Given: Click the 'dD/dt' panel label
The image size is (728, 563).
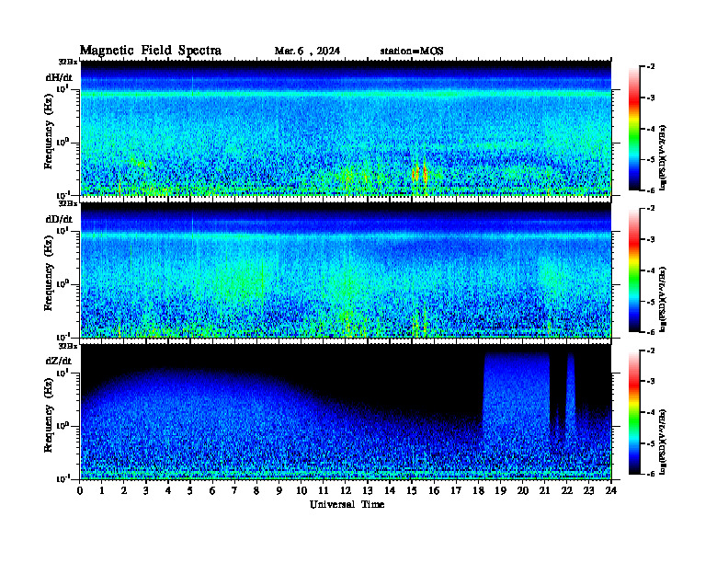Looking at the screenshot, I should coord(59,219).
